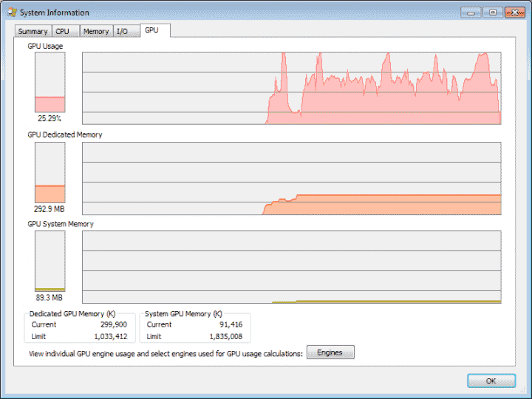This screenshot has width=532, height=399.
Task: Click the 292.9 MB value
Action: (x=50, y=209)
